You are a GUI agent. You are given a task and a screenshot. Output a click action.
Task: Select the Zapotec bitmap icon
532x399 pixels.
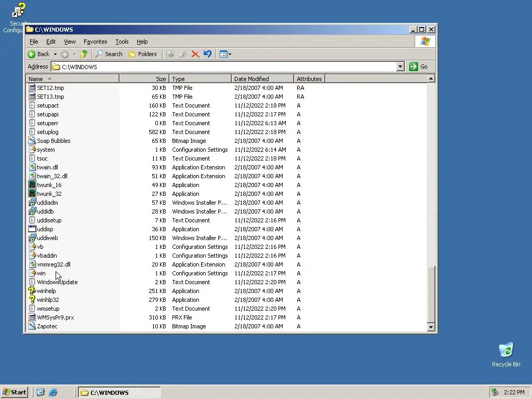32,326
